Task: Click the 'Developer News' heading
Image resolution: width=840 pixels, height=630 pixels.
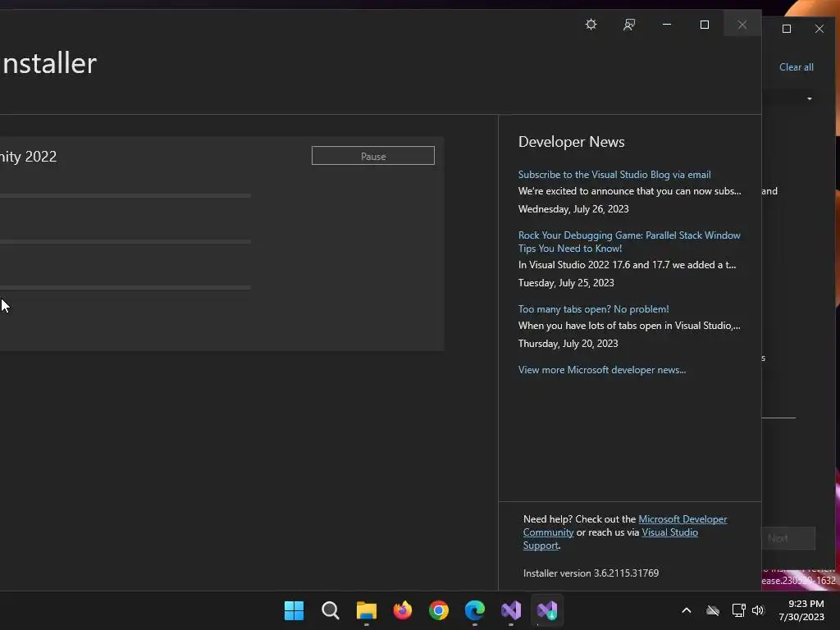Action: coord(571,142)
